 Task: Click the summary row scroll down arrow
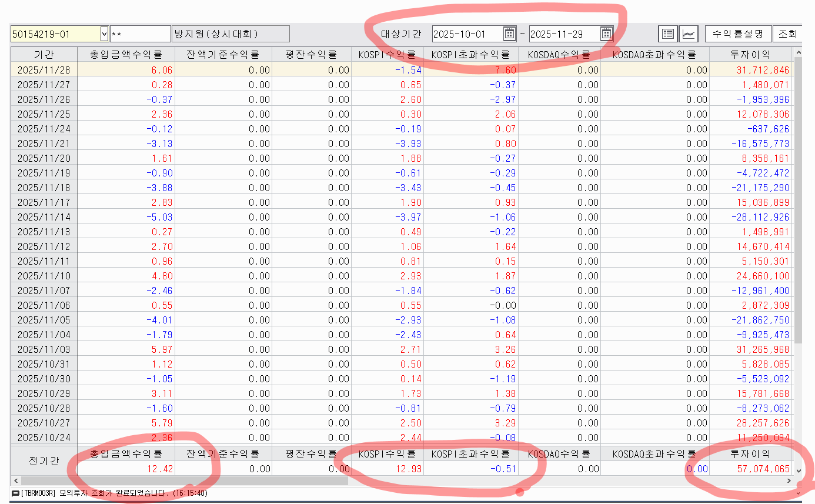798,470
